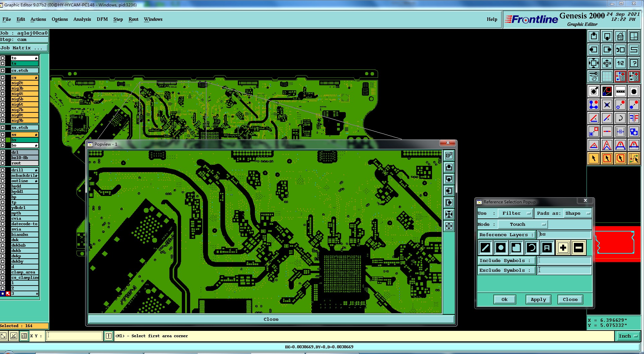Click the arrow on ss layer row
Image resolution: width=644 pixels, height=354 pixels.
(x=36, y=135)
